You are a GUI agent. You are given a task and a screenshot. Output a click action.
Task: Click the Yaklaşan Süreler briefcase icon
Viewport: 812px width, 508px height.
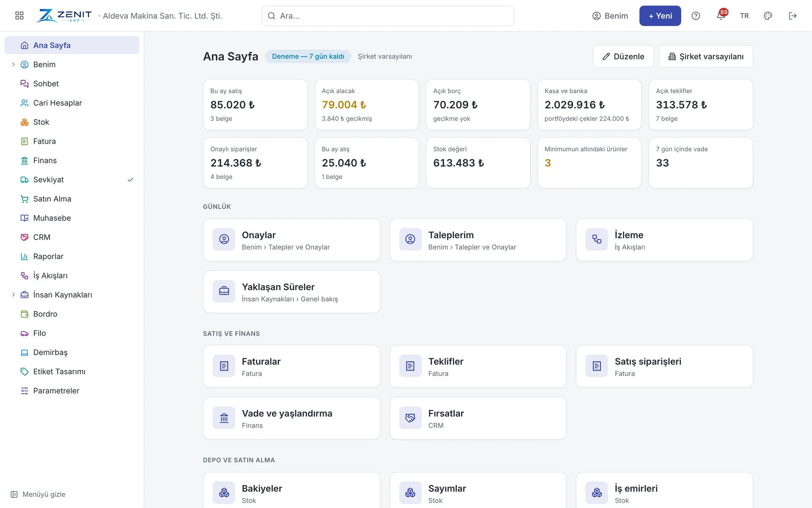tap(224, 291)
